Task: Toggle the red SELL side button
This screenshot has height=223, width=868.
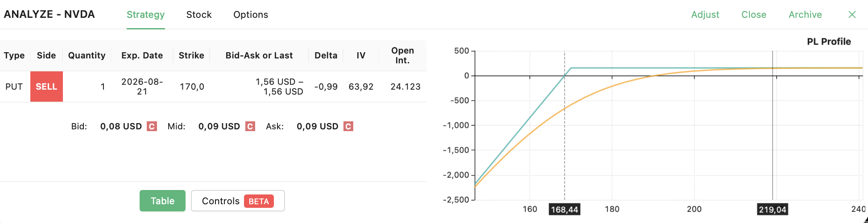Action: click(46, 87)
